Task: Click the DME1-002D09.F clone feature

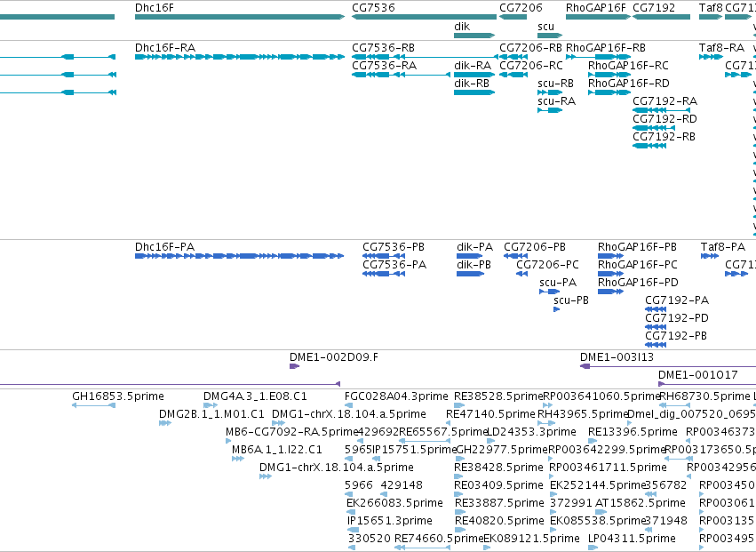Action: pyautogui.click(x=295, y=367)
